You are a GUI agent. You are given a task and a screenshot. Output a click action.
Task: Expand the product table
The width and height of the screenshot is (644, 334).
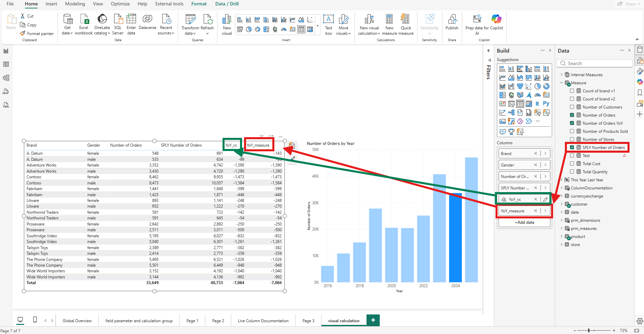(562, 236)
